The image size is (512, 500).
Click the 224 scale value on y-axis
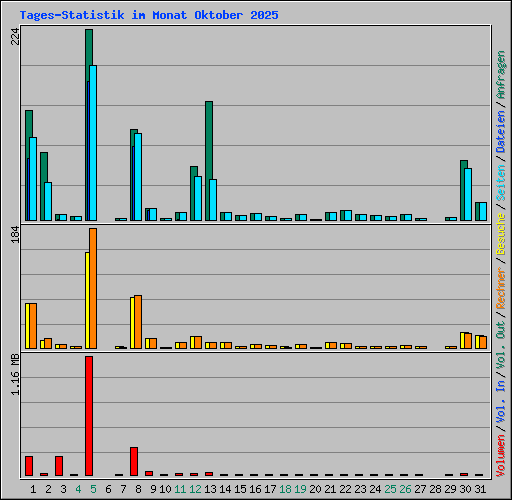pyautogui.click(x=15, y=36)
